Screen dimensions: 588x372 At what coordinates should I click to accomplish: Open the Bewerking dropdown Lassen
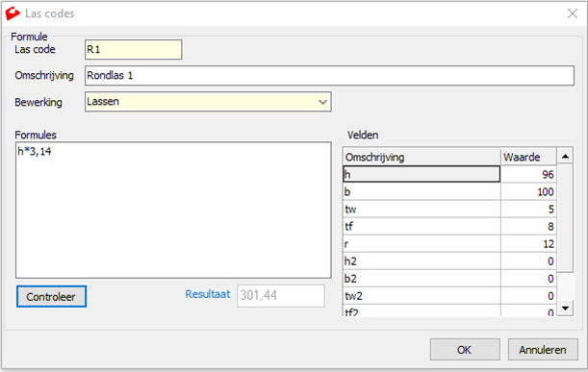(x=208, y=102)
